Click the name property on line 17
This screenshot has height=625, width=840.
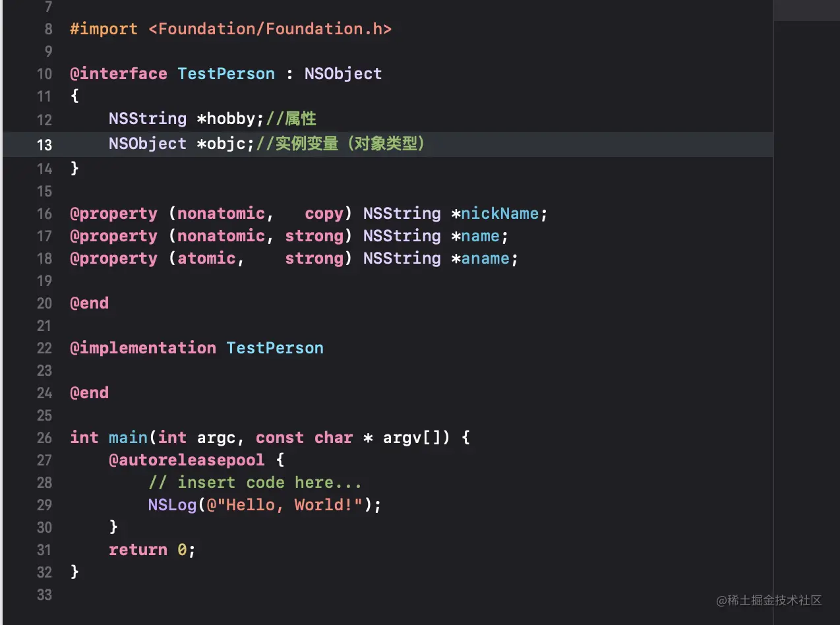pyautogui.click(x=480, y=236)
